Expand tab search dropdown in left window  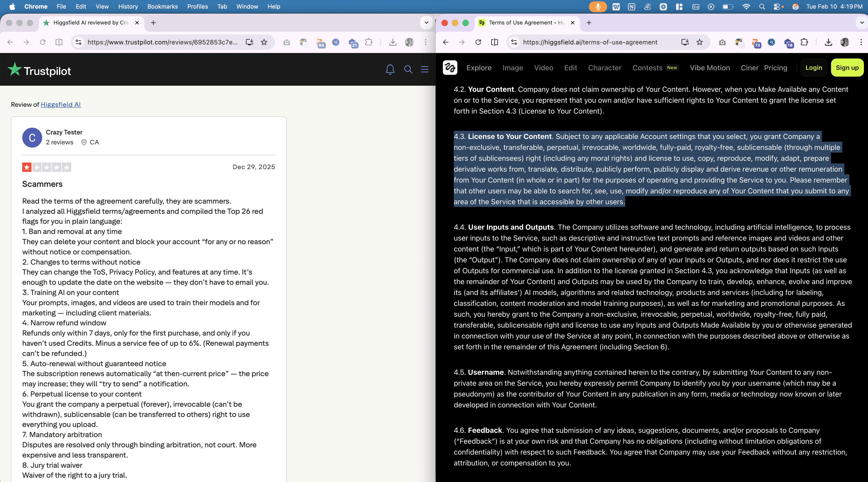click(426, 23)
